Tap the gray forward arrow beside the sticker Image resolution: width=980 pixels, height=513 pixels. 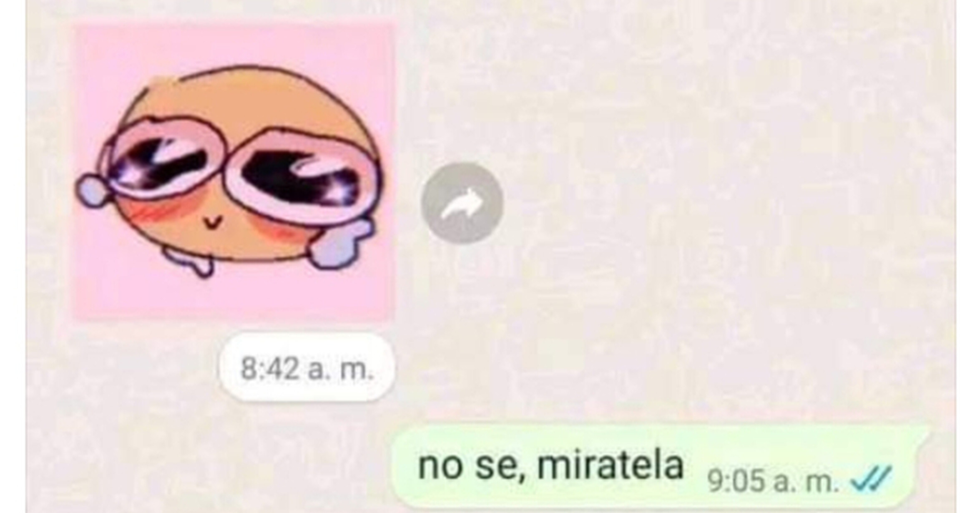click(462, 203)
